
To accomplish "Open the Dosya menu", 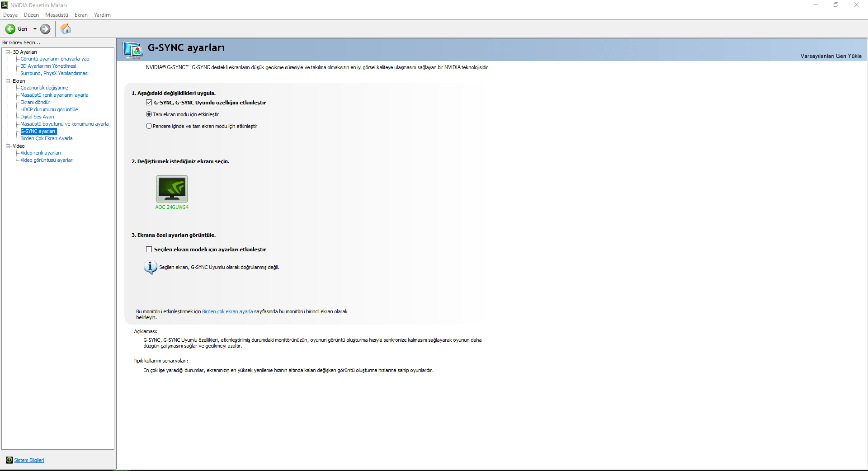I will point(10,15).
